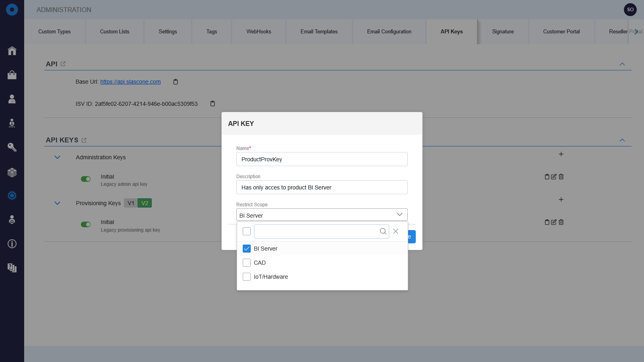Open the WebHooks tab
The width and height of the screenshot is (644, 362).
(259, 31)
